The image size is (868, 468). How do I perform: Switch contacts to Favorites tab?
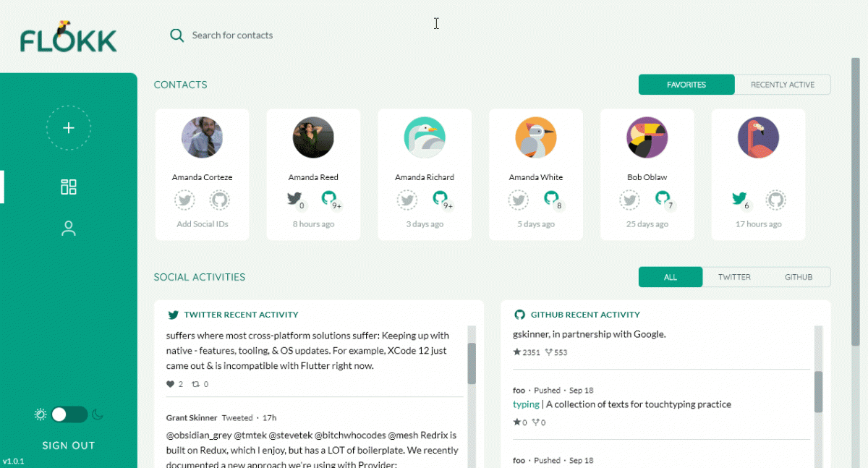click(x=686, y=85)
